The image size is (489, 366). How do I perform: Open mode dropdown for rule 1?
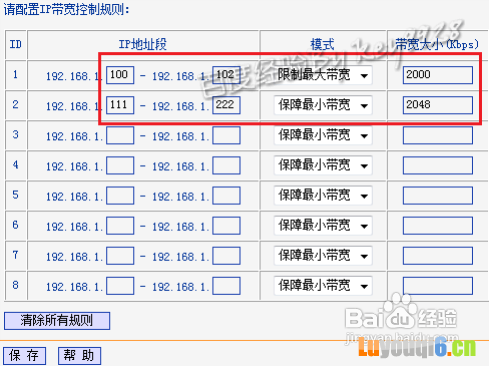point(323,75)
